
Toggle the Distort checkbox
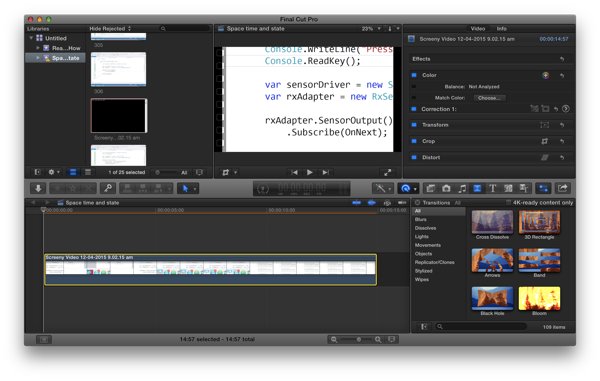(414, 158)
